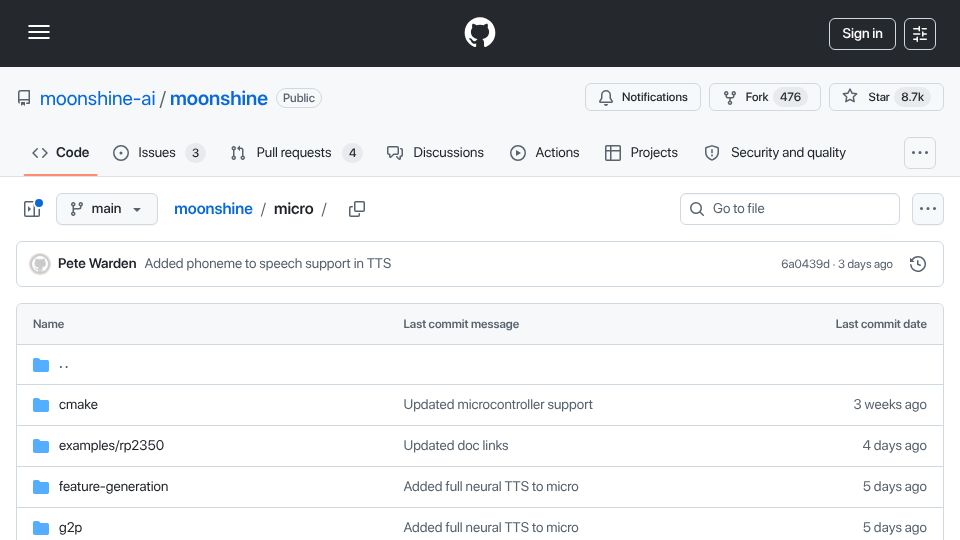Image resolution: width=960 pixels, height=540 pixels.
Task: Expand the file tree side panel
Action: [x=32, y=209]
